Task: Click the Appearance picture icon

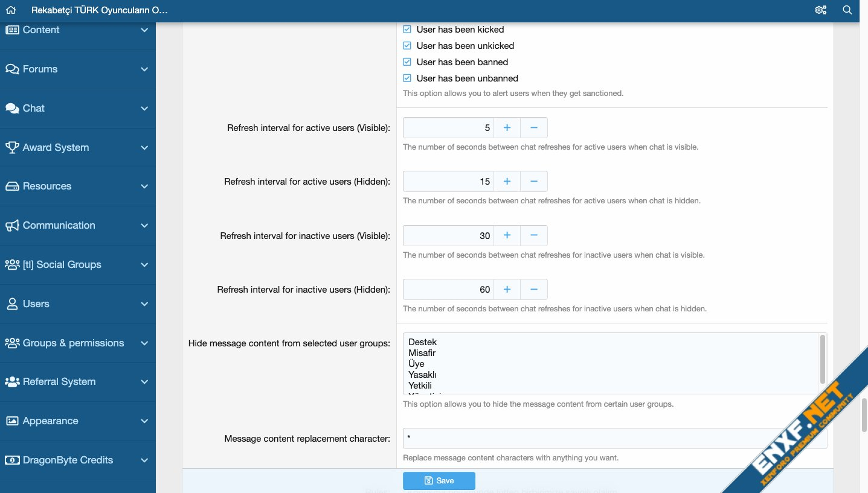Action: [x=12, y=421]
